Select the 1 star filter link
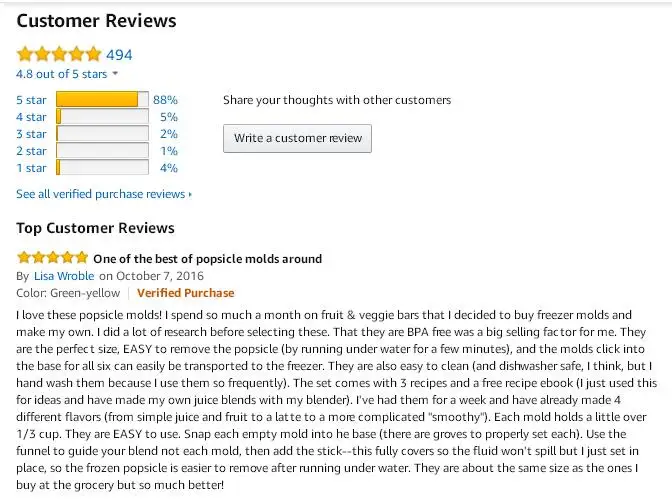 (31, 168)
